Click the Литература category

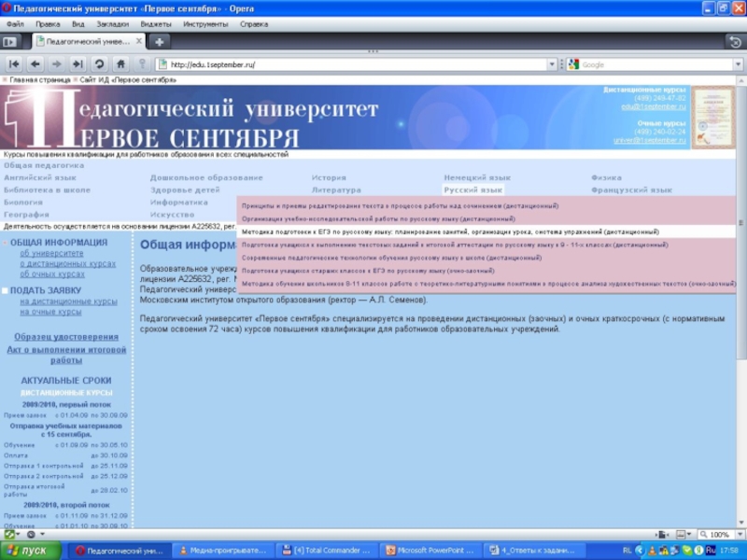(x=336, y=190)
